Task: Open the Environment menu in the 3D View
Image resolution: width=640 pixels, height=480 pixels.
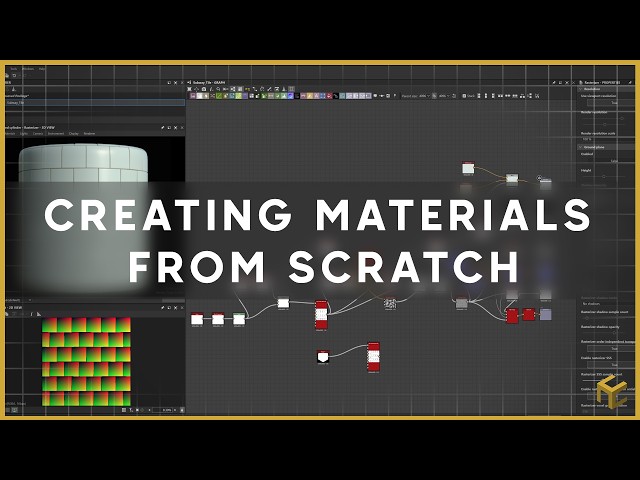Action: pos(56,133)
